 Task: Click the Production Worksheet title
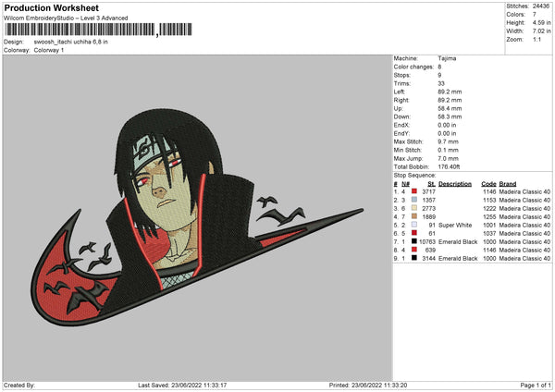51,7
